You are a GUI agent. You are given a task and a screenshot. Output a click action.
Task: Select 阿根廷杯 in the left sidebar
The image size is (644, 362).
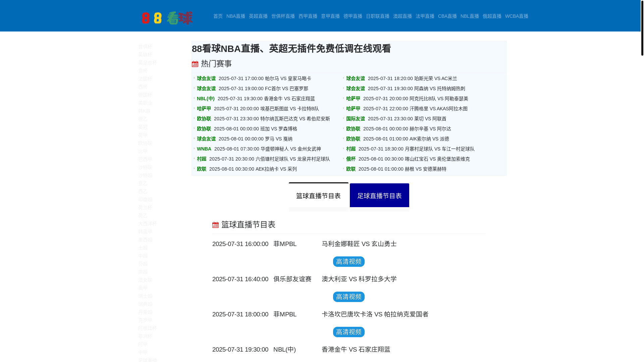click(148, 328)
